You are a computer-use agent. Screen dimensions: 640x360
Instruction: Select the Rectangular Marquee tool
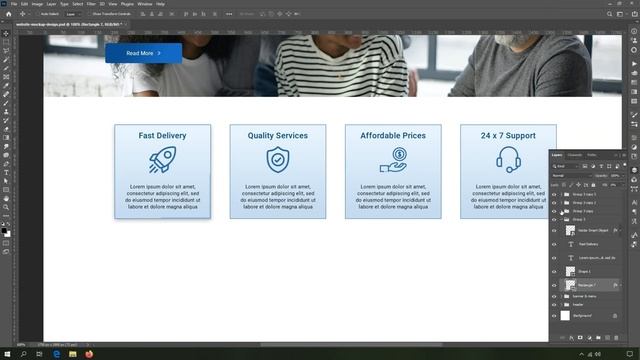click(6, 42)
